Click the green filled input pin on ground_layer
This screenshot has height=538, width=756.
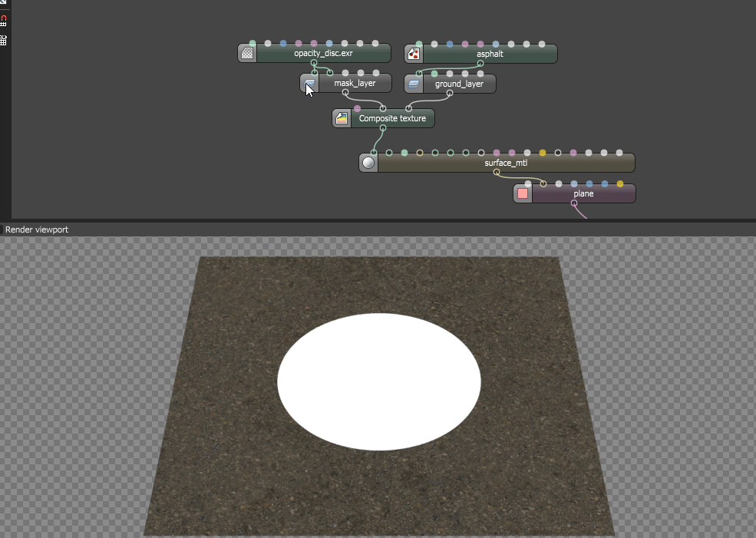434,74
